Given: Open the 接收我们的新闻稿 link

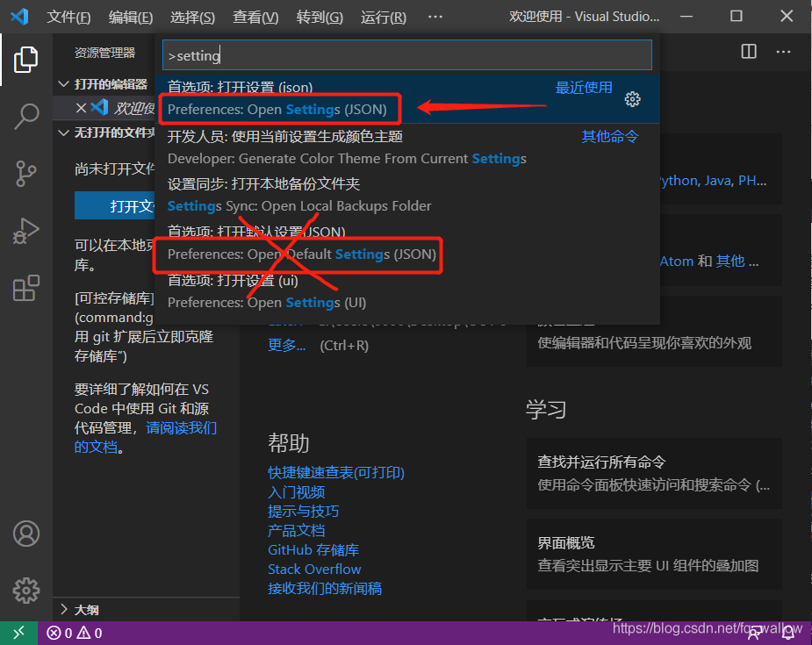Looking at the screenshot, I should (325, 588).
